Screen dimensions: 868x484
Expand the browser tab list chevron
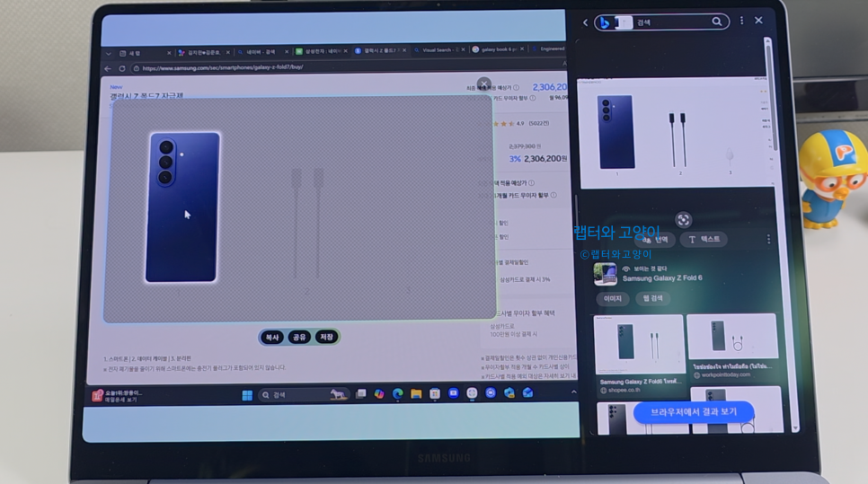[109, 54]
